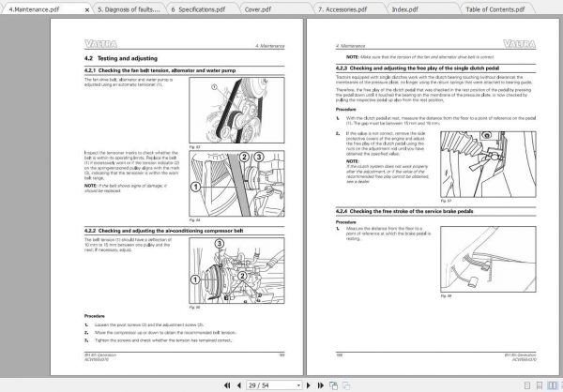Switch to the Cover.pdf tab
The width and height of the screenshot is (563, 392).
coord(258,9)
